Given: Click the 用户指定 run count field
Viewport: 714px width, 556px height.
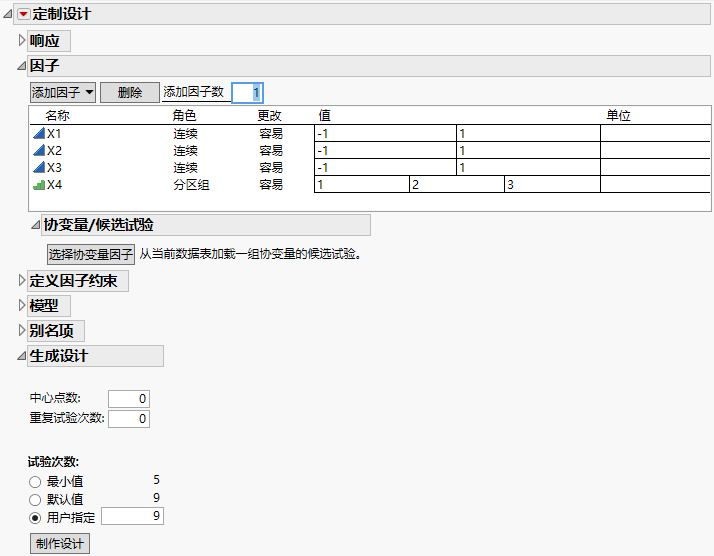Looking at the screenshot, I should [132, 516].
